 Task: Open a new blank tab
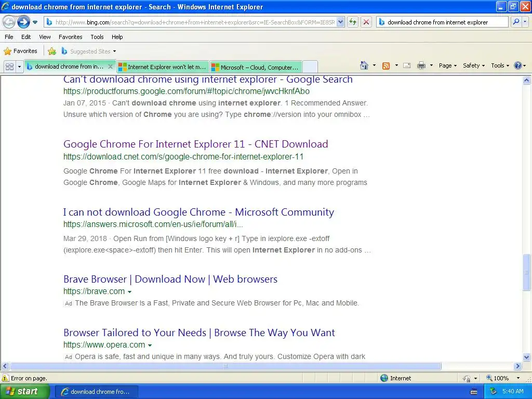click(x=310, y=67)
